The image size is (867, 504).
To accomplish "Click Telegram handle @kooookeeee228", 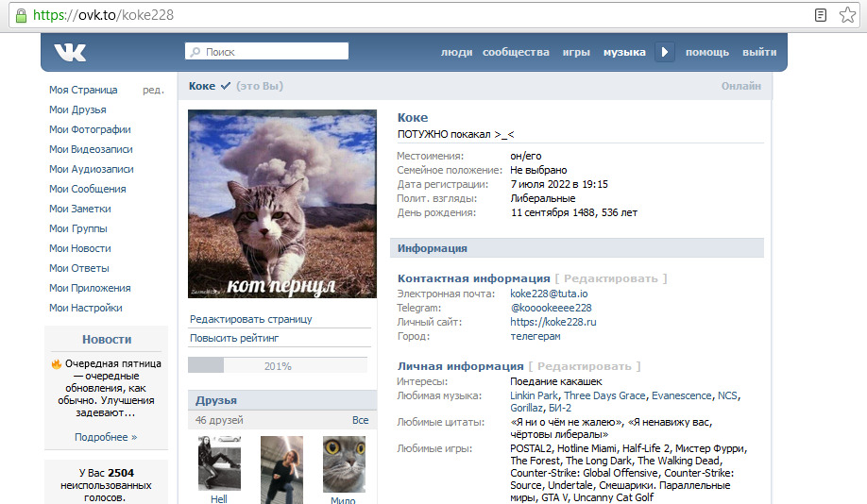I will coord(551,308).
